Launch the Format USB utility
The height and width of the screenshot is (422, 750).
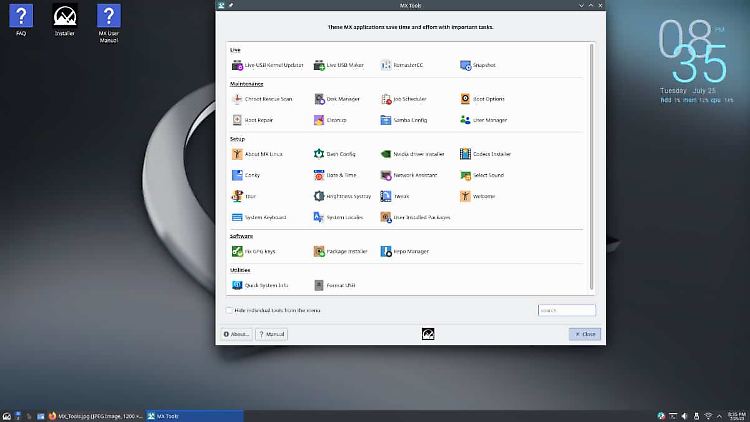coord(335,285)
